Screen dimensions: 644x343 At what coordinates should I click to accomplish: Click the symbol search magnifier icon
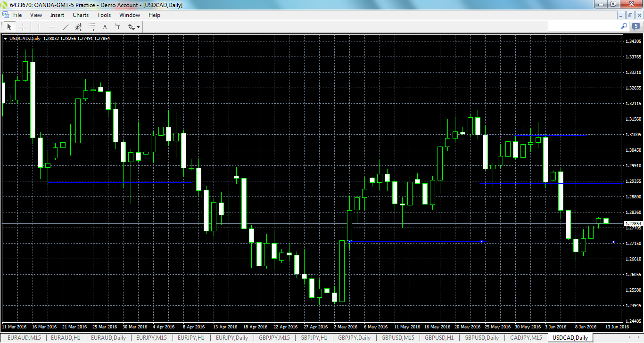pyautogui.click(x=624, y=26)
